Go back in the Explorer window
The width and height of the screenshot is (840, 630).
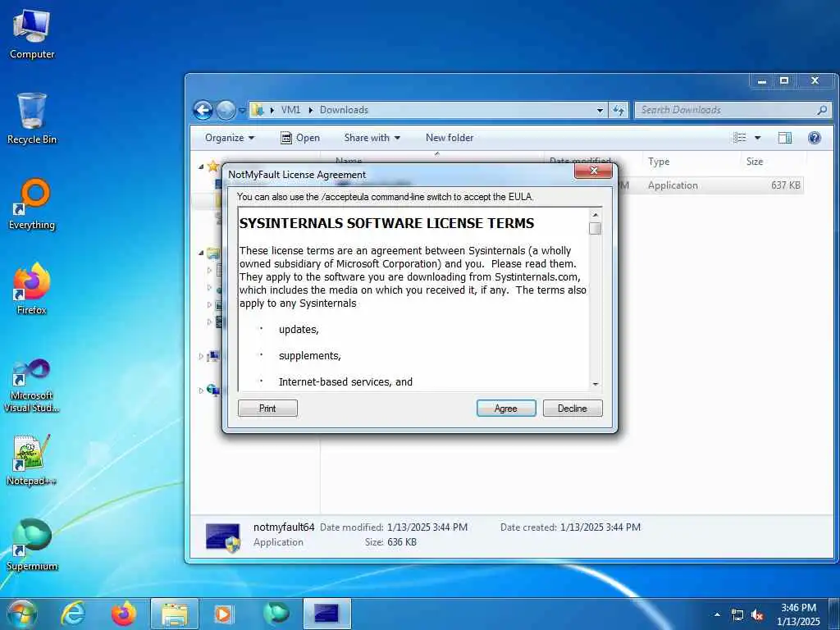[x=203, y=111]
